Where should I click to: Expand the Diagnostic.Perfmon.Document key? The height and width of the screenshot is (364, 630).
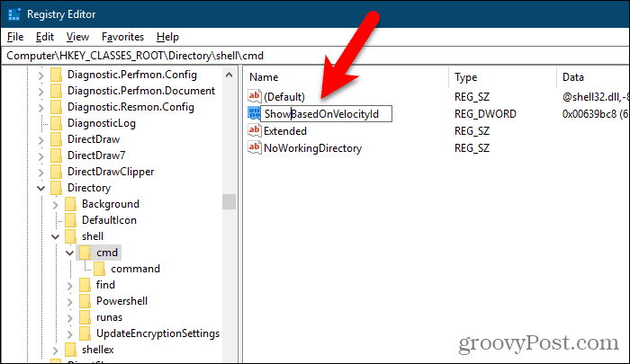(x=41, y=91)
